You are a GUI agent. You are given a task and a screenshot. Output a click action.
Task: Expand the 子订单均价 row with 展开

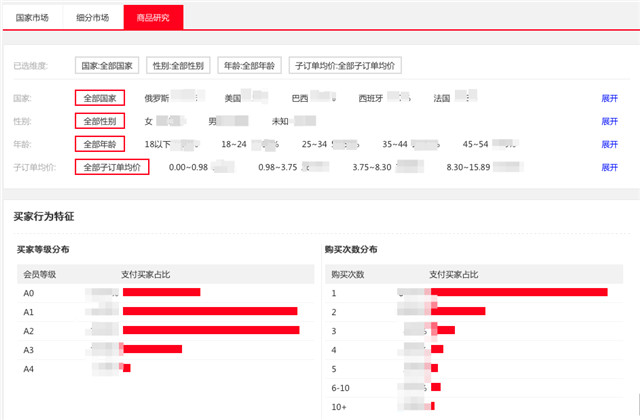[609, 167]
